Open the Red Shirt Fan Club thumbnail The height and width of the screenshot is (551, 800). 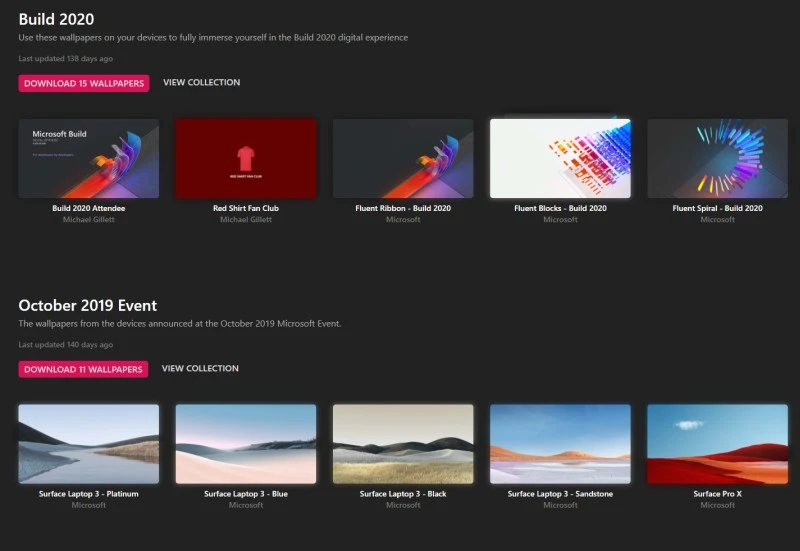246,158
